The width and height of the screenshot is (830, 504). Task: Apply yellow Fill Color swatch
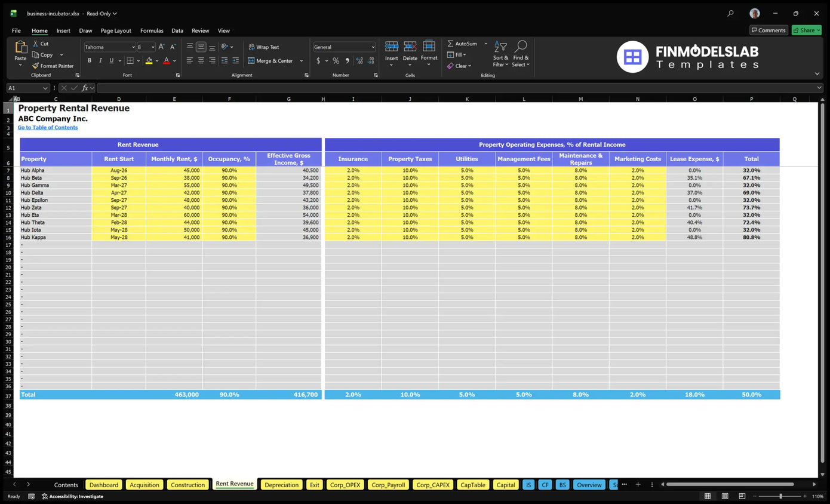click(x=149, y=60)
